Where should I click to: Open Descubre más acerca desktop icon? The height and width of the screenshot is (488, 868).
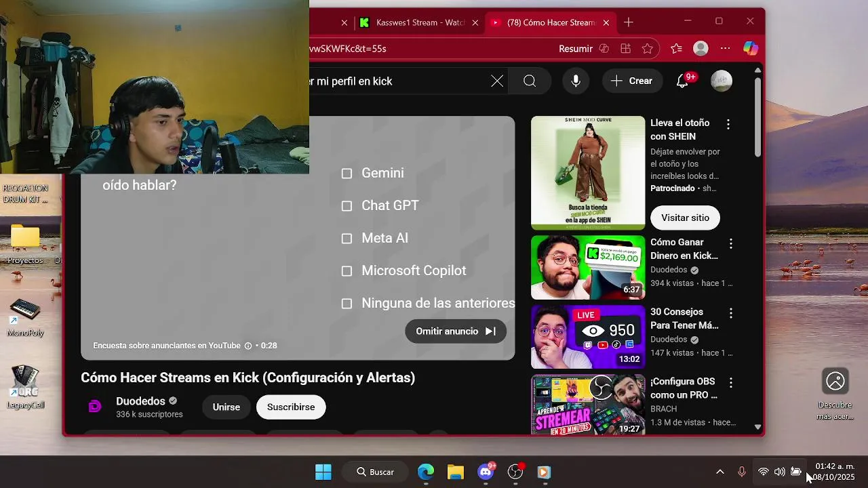pyautogui.click(x=835, y=394)
